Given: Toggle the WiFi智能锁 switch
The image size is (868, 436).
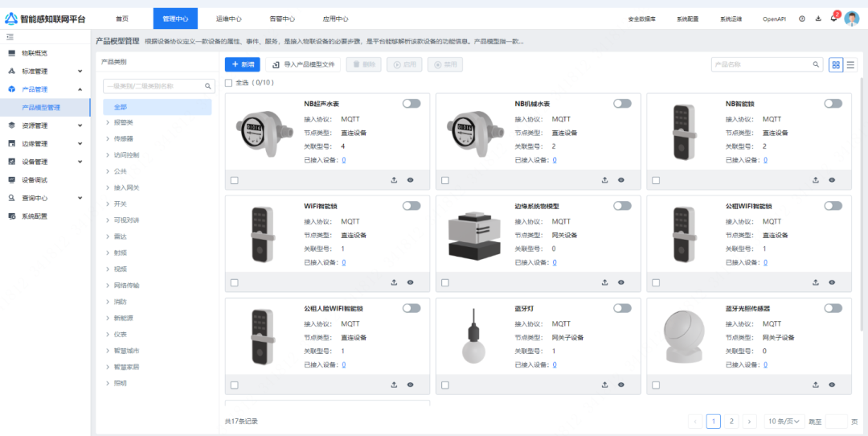Looking at the screenshot, I should pyautogui.click(x=411, y=206).
